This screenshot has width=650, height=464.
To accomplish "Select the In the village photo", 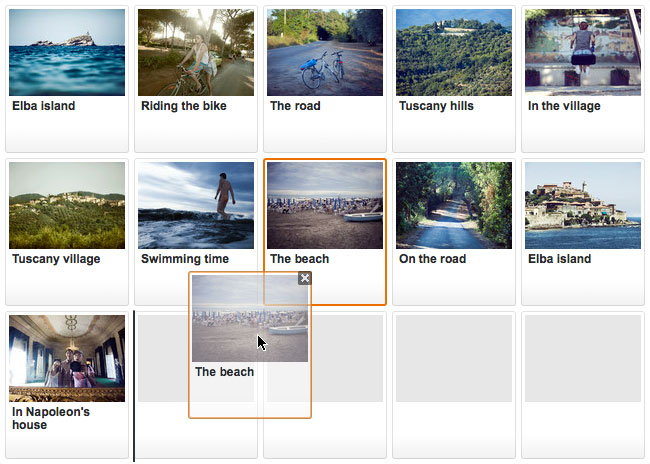I will [x=583, y=53].
